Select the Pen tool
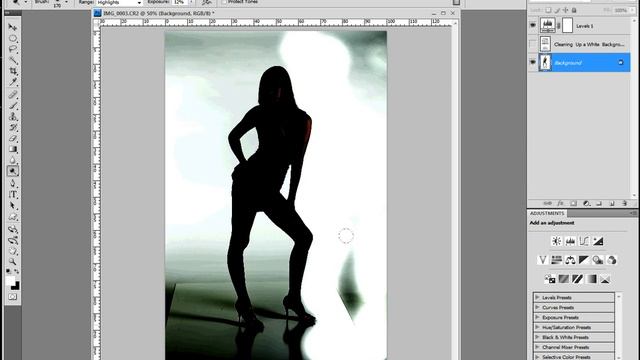The height and width of the screenshot is (360, 640). [x=13, y=183]
